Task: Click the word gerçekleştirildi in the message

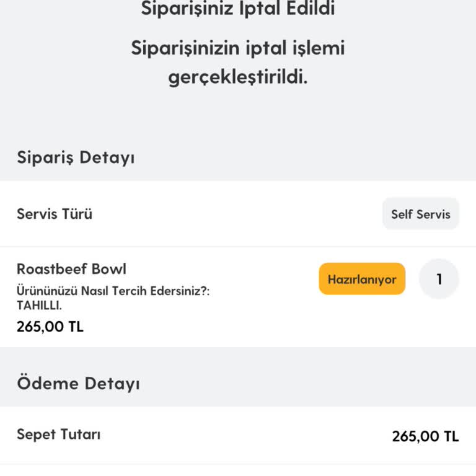Action: pyautogui.click(x=238, y=78)
